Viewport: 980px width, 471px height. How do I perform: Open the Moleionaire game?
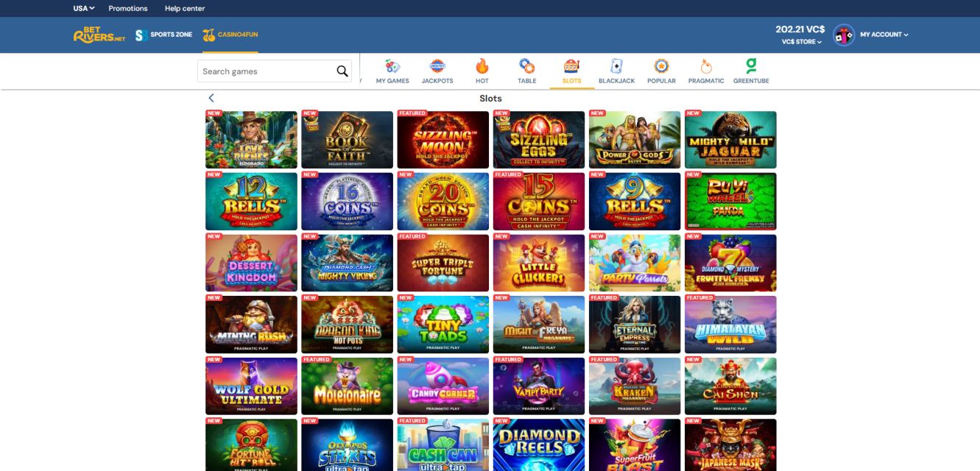point(348,386)
